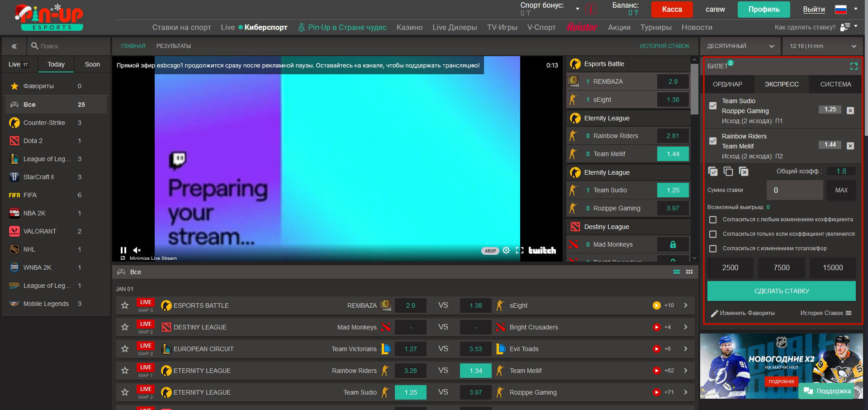Click the copy bets icon in slip
The image size is (868, 410).
[728, 172]
